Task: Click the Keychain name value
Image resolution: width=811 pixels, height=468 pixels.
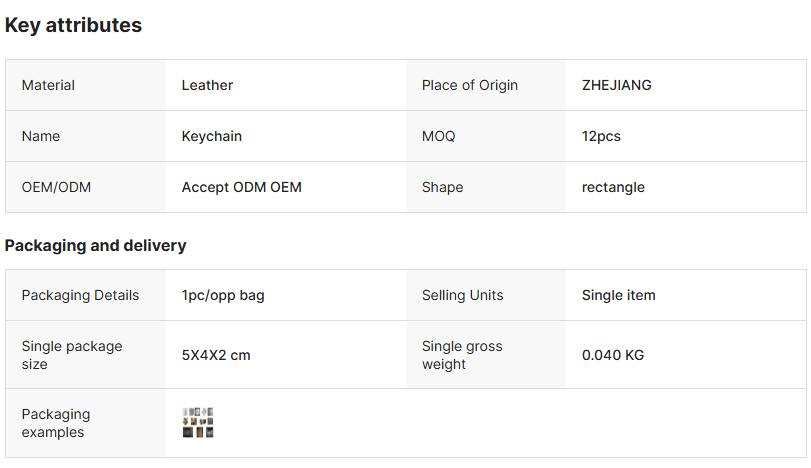Action: point(211,136)
